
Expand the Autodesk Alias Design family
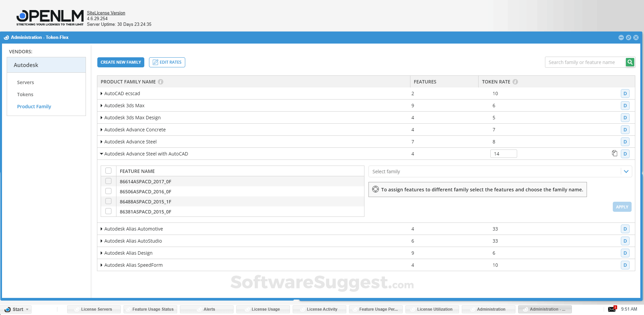coord(101,253)
